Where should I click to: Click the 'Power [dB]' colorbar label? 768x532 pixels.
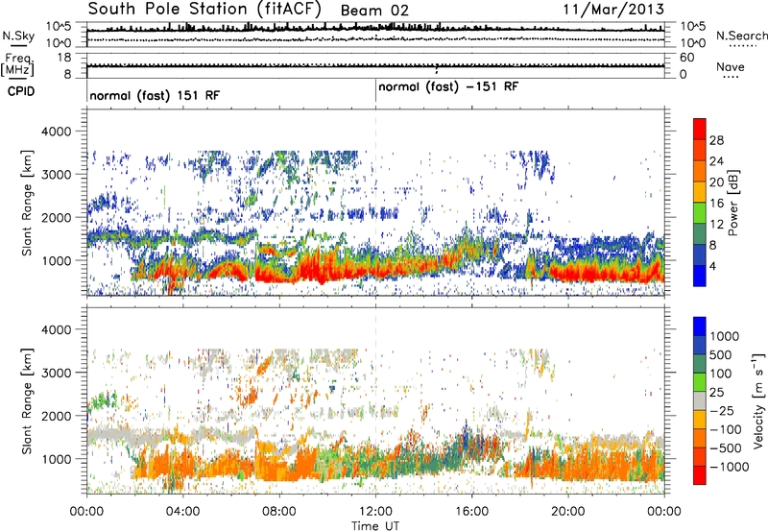(732, 203)
